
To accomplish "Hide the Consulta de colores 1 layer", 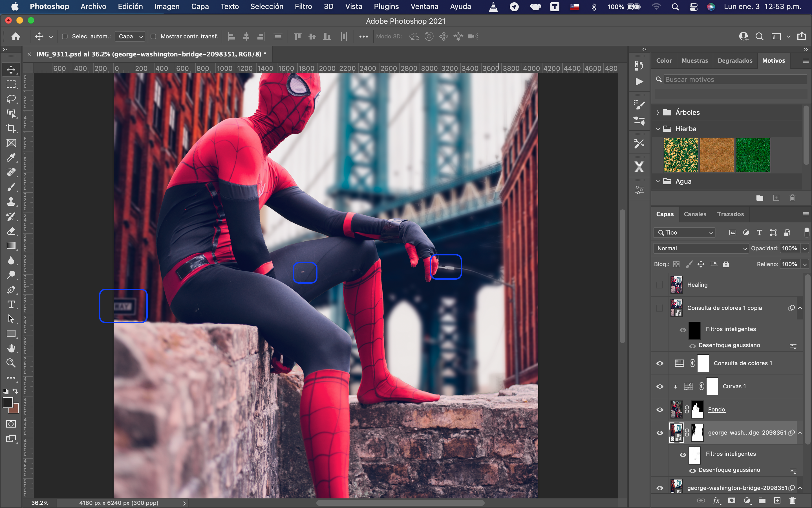I will (660, 363).
